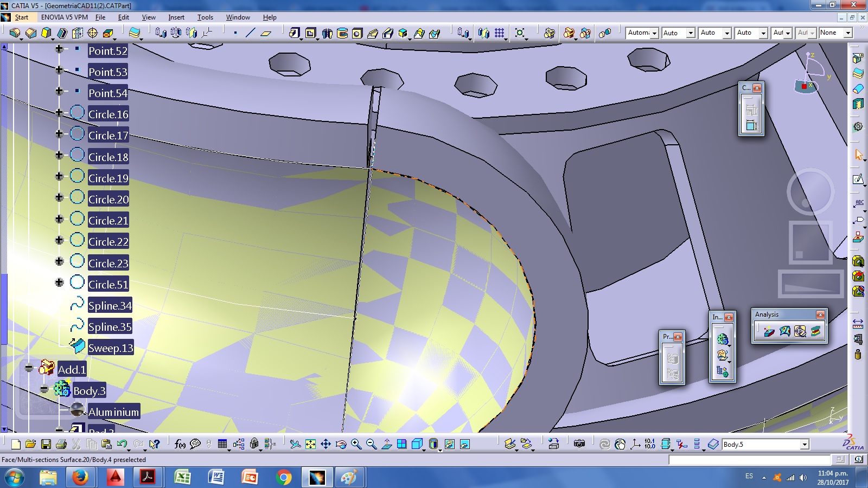Select Circle.19 in the specification tree
The image size is (868, 488).
(108, 178)
